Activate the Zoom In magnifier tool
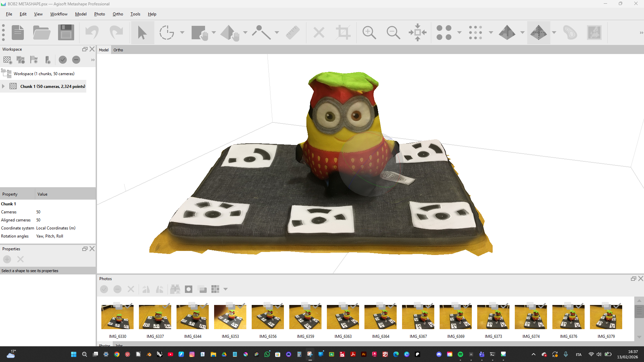This screenshot has width=644, height=362. point(369,32)
